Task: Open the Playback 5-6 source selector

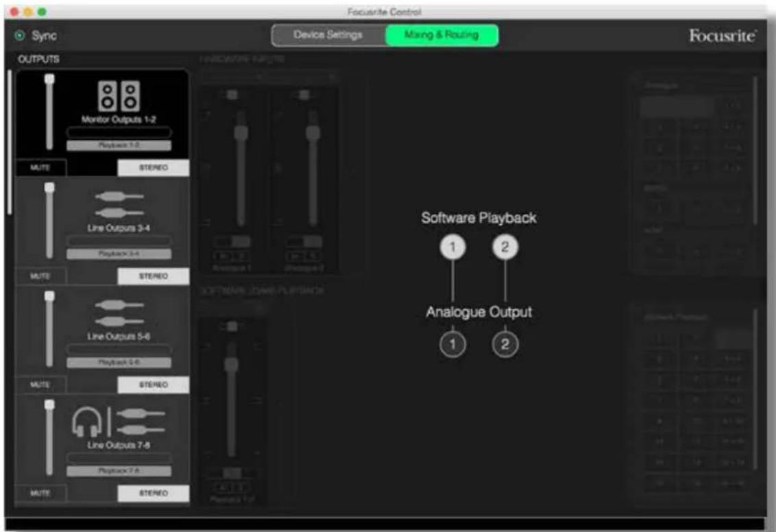Action: [119, 362]
